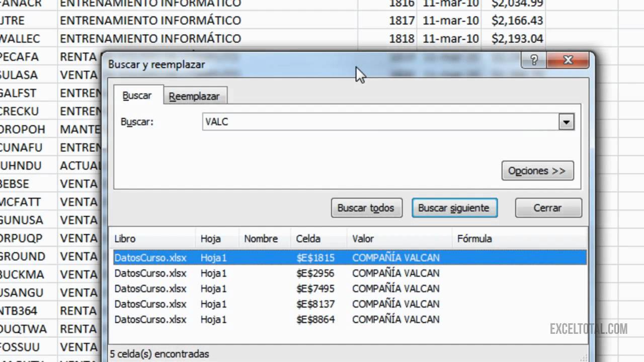Screen dimensions: 644x362
Task: Click spreadsheet cell containing BEBSE
Action: pyautogui.click(x=28, y=184)
